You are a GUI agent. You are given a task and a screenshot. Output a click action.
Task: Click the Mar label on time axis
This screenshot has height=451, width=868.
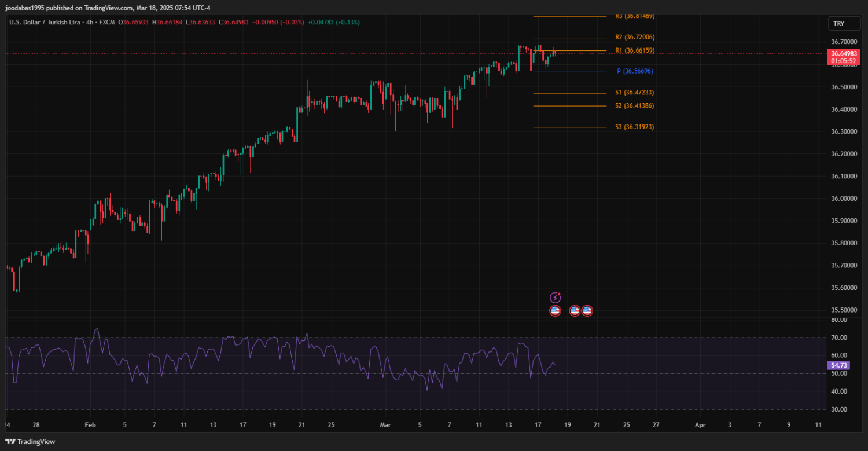pos(385,425)
